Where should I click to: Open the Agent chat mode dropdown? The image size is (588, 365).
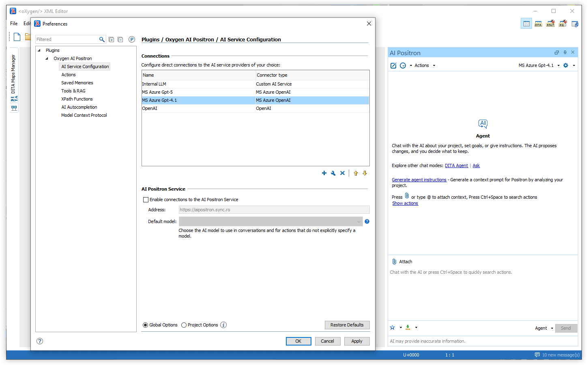(544, 328)
